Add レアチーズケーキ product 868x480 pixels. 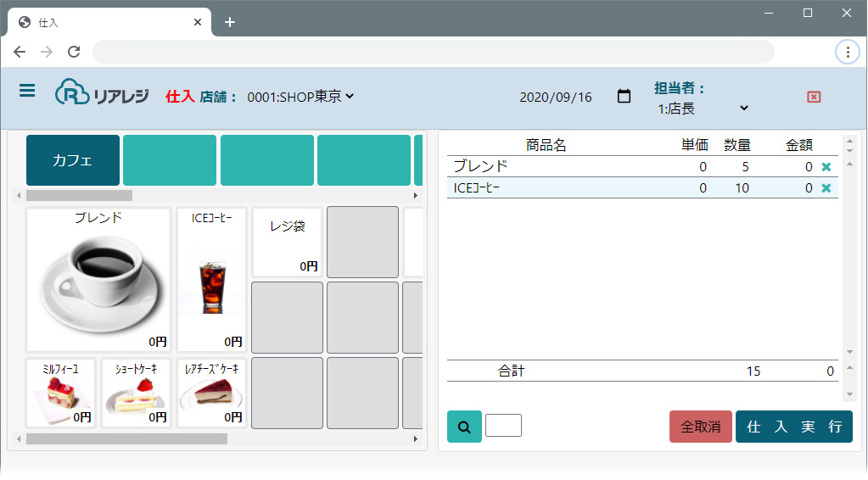point(211,393)
